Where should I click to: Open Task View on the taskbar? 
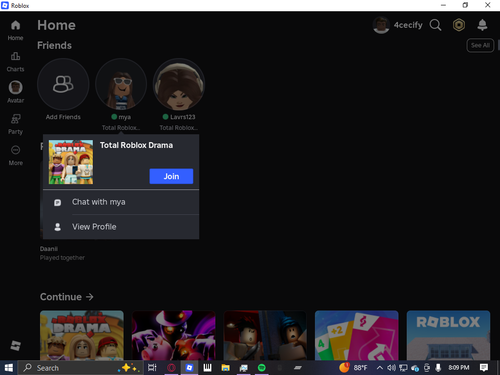pyautogui.click(x=152, y=368)
